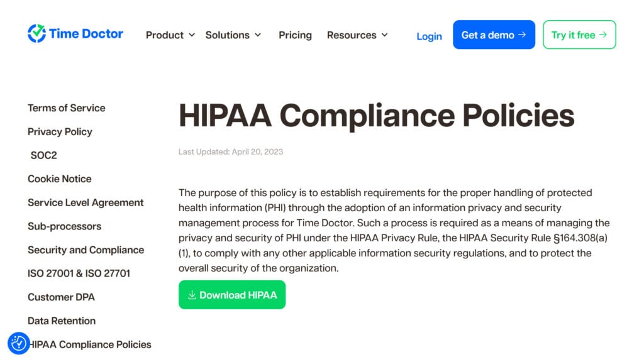The width and height of the screenshot is (644, 362).
Task: Click the Last Updated April 20, 2023 text
Action: 231,152
